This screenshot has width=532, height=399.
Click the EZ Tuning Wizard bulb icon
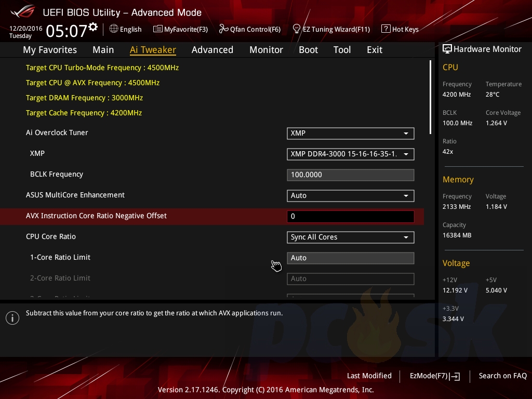click(296, 29)
